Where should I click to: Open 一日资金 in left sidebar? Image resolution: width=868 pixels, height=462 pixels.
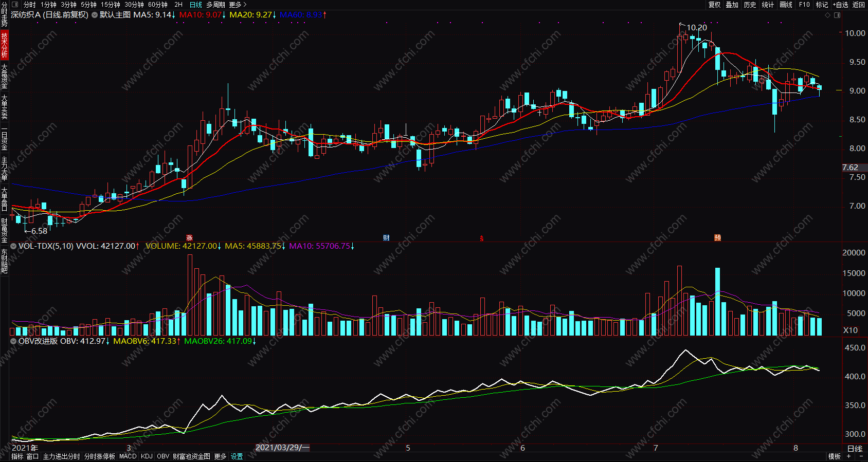[x=4, y=138]
